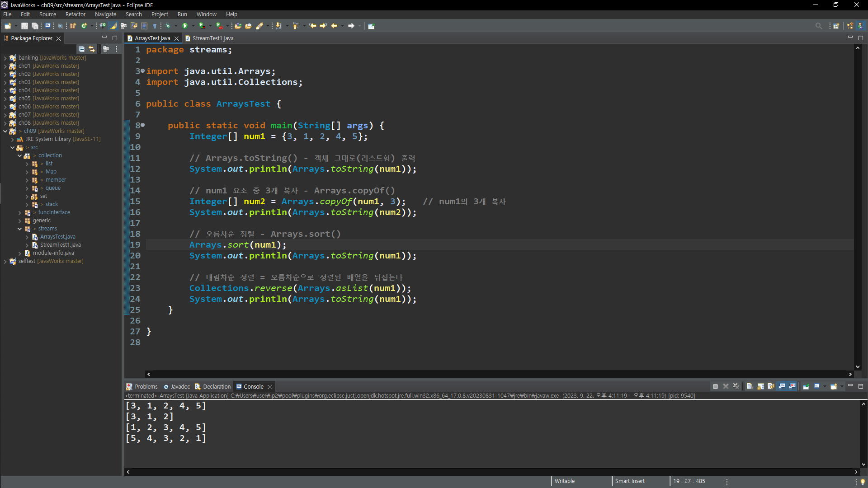Collapse the streams package node

tap(19, 229)
